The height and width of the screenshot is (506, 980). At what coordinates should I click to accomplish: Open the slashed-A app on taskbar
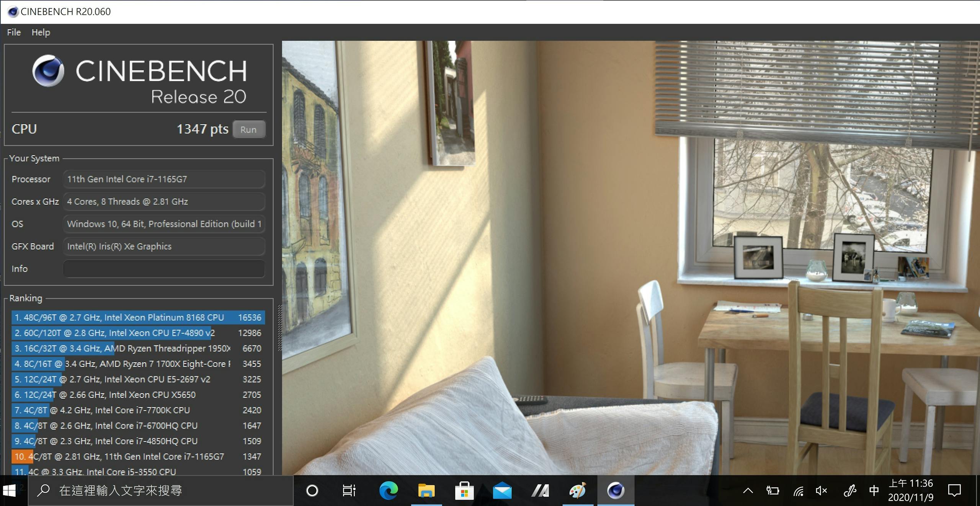tap(540, 491)
